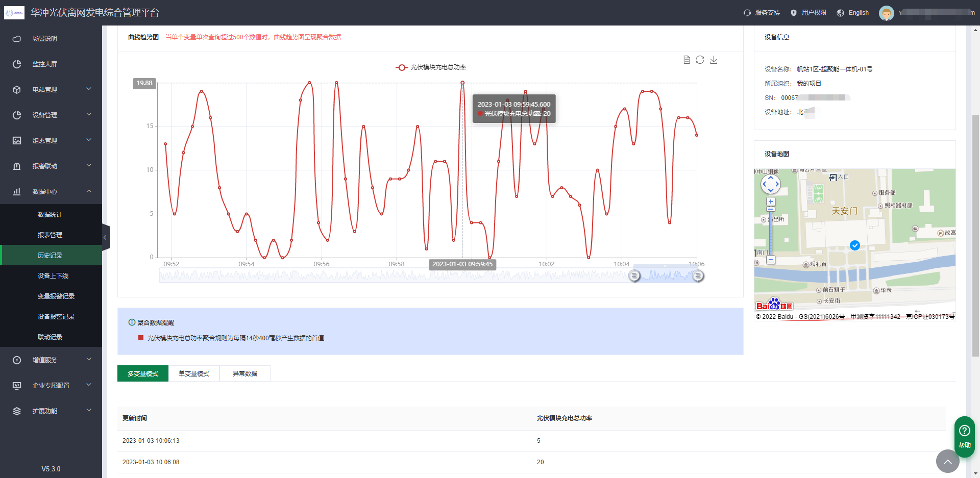Click the right handle of chart zoom slider

click(698, 276)
